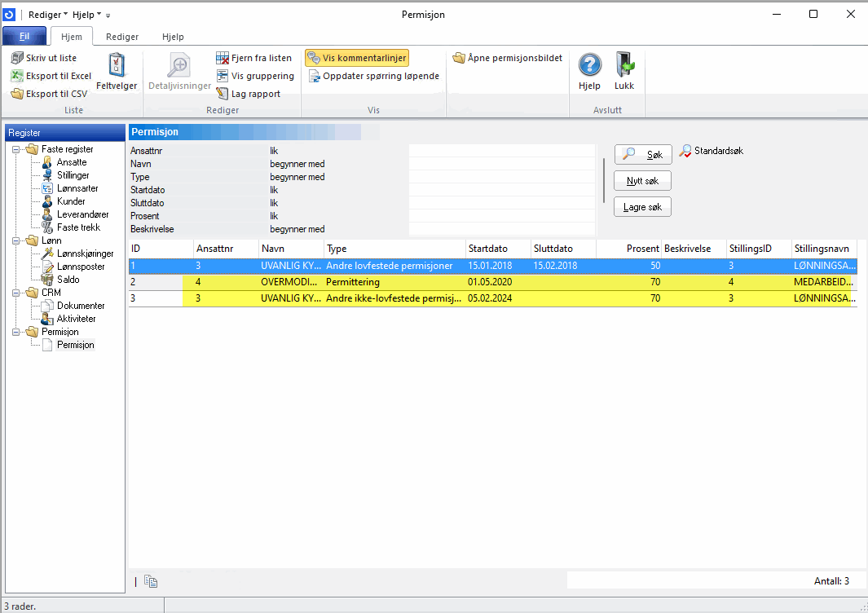Open the blue Fil menu tab
This screenshot has height=613, width=868.
click(24, 37)
